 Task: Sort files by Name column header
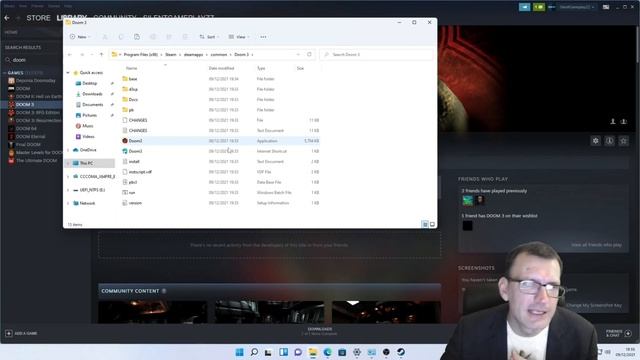coord(131,68)
